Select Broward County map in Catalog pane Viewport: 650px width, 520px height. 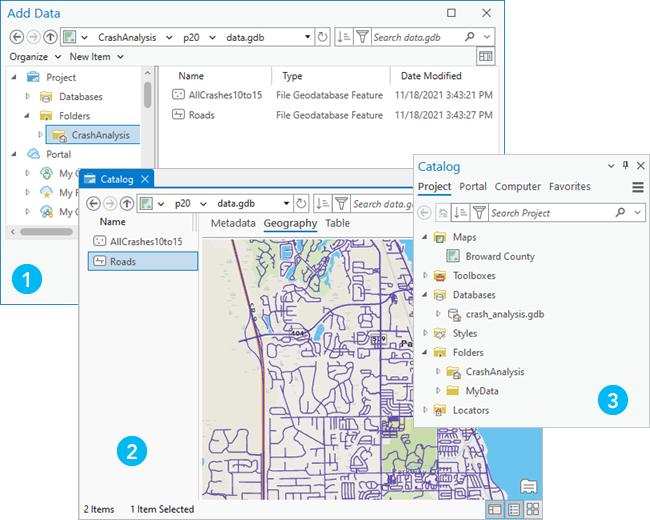(x=500, y=256)
